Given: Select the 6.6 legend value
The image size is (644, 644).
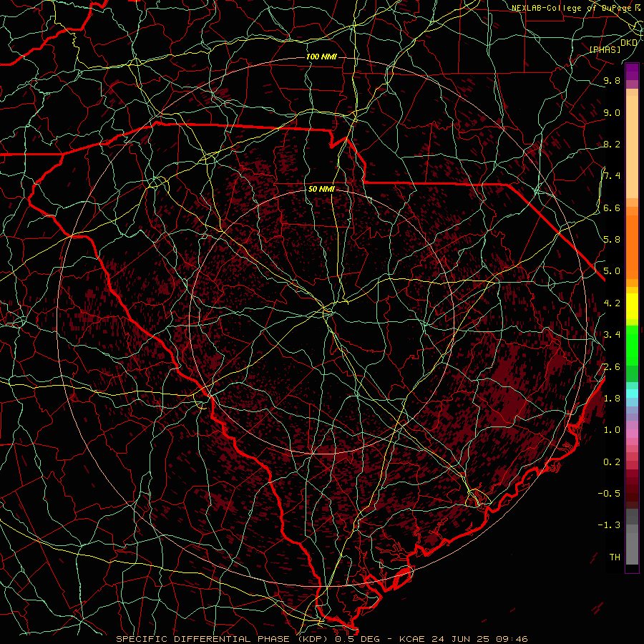Looking at the screenshot, I should (x=612, y=208).
